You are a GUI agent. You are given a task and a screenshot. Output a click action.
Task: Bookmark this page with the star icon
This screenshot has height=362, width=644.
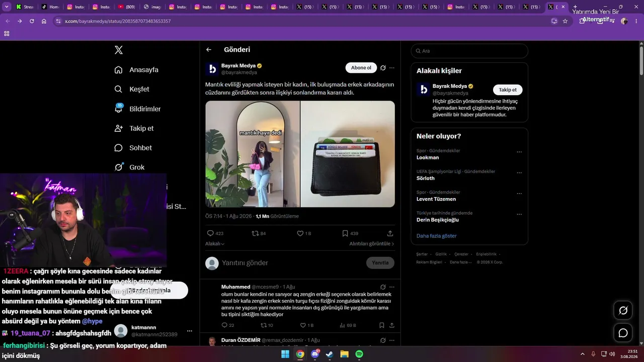pos(565,21)
